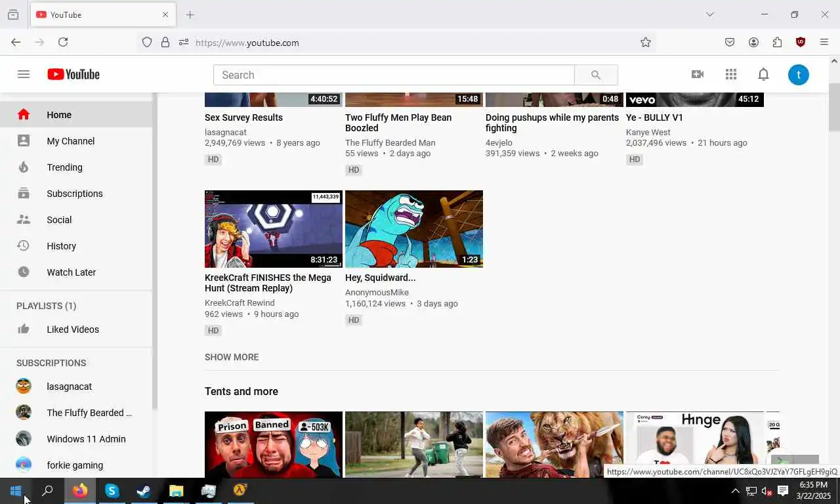
Task: Open the account avatar menu
Action: click(x=799, y=75)
